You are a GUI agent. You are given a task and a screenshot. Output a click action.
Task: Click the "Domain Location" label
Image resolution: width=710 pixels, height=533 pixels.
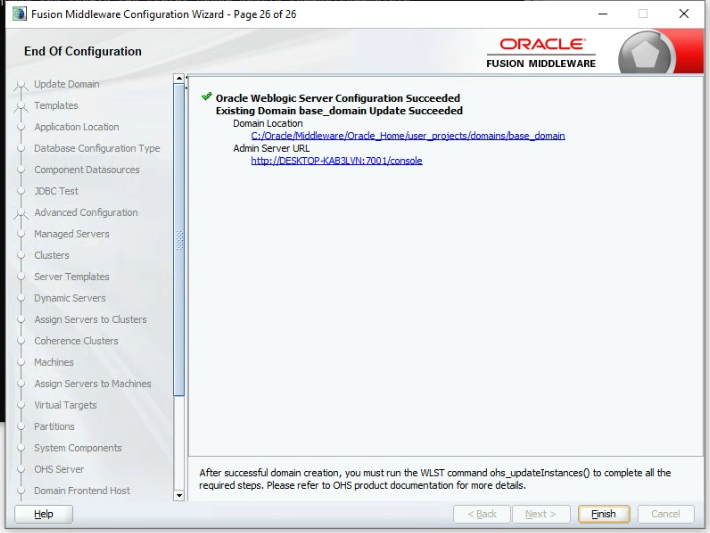click(268, 124)
